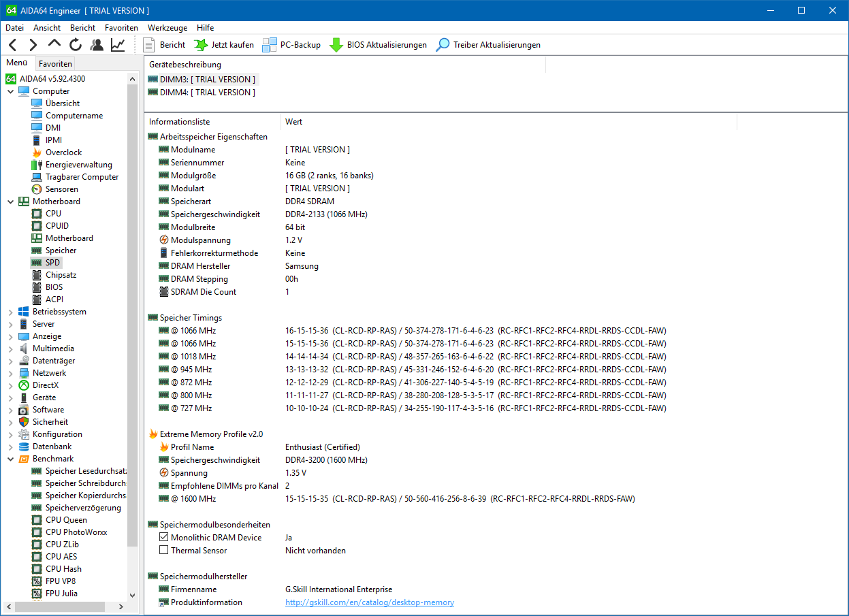Viewport: 849px width, 616px height.
Task: Select CPU Queen benchmark
Action: point(66,520)
